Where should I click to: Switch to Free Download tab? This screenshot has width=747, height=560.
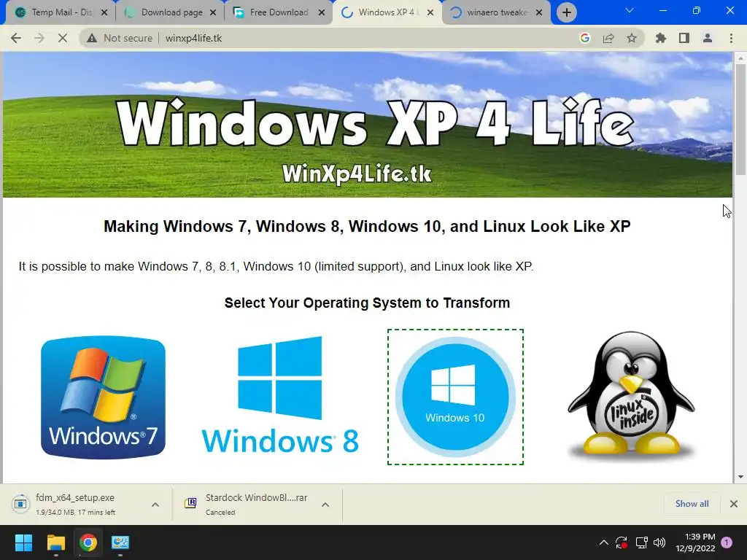pos(279,12)
